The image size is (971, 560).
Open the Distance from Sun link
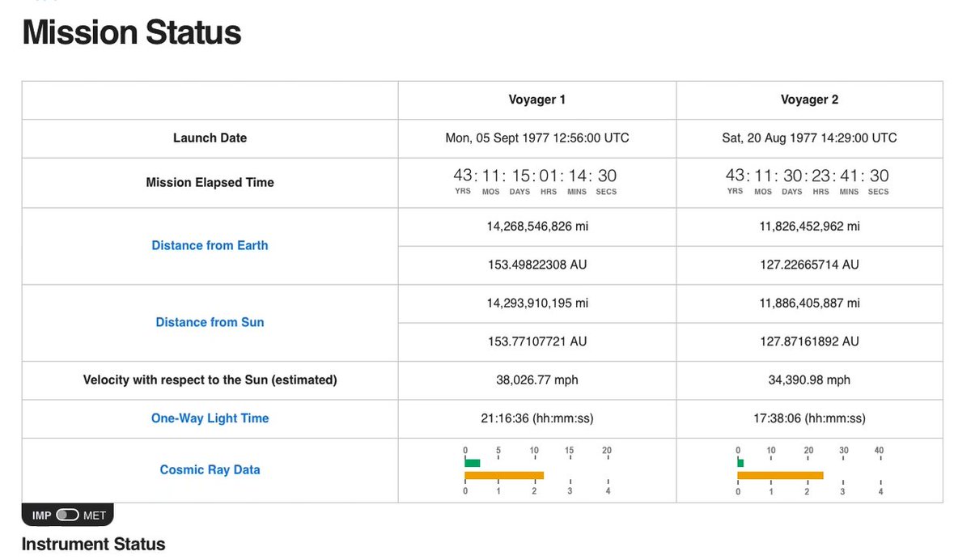click(x=210, y=322)
